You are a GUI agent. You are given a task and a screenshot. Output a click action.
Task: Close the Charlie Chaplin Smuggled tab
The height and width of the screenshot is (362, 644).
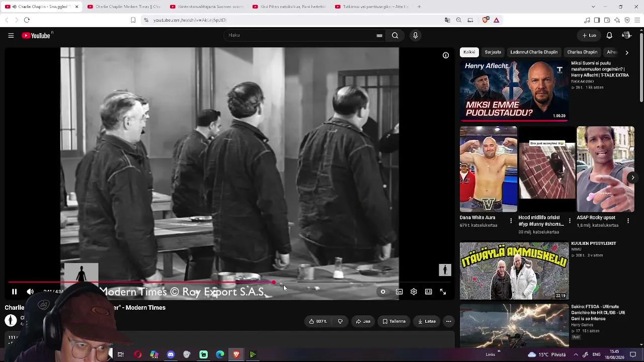point(76,7)
